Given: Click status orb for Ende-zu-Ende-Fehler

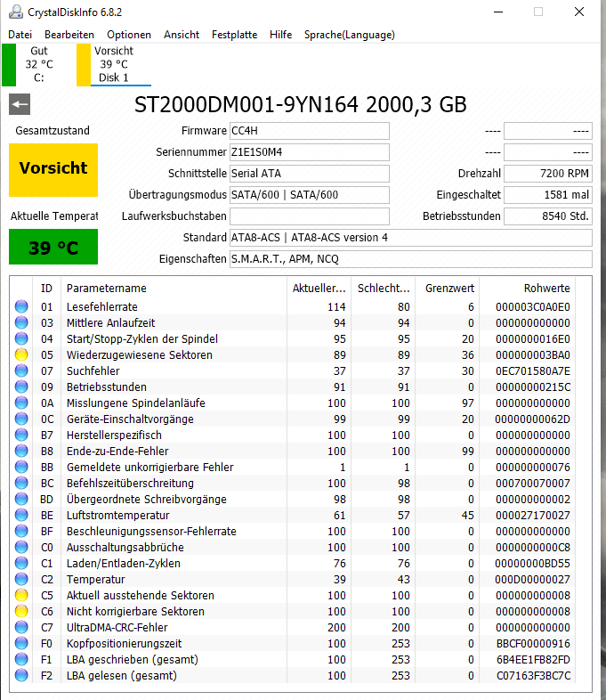Looking at the screenshot, I should tap(21, 452).
